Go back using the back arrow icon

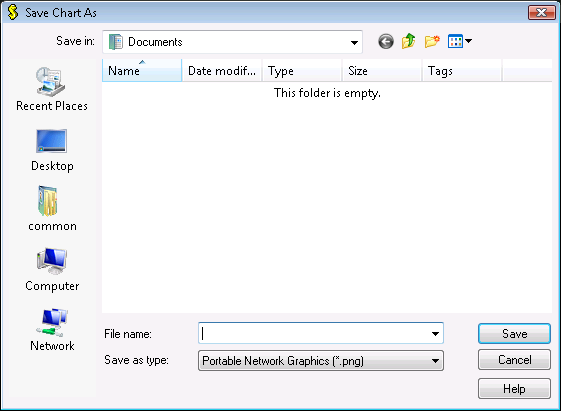(x=386, y=41)
